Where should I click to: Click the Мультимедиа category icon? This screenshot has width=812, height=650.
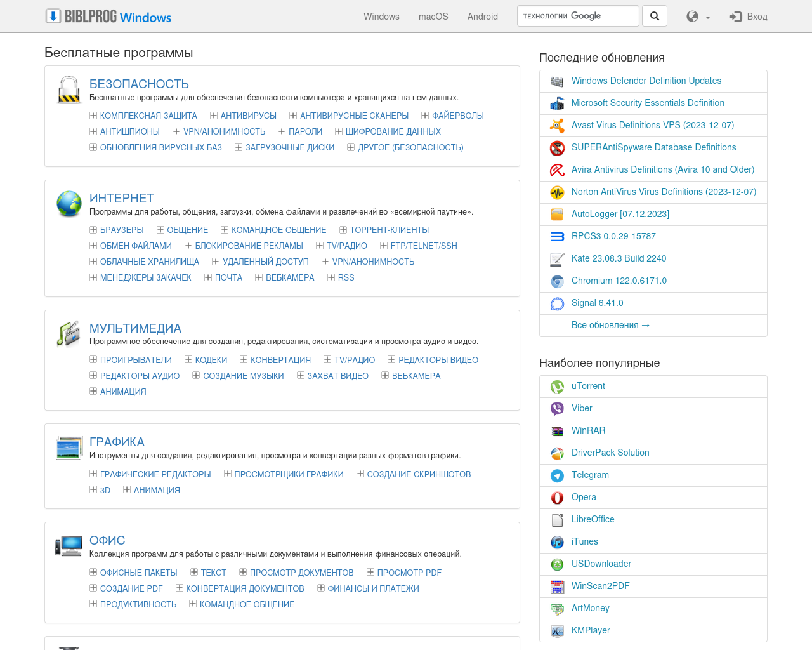[69, 334]
